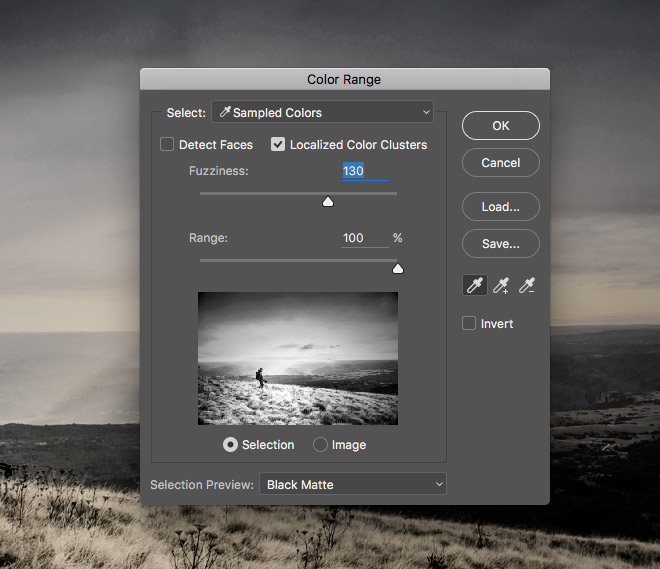Click the Save... button
This screenshot has height=569, width=660.
click(500, 244)
